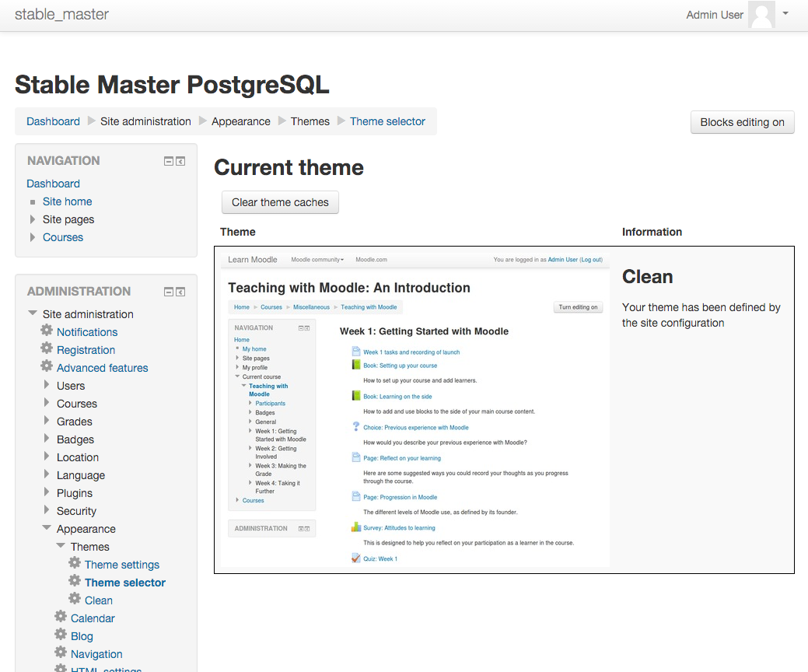Open Advanced features link
The width and height of the screenshot is (808, 672).
pyautogui.click(x=102, y=368)
